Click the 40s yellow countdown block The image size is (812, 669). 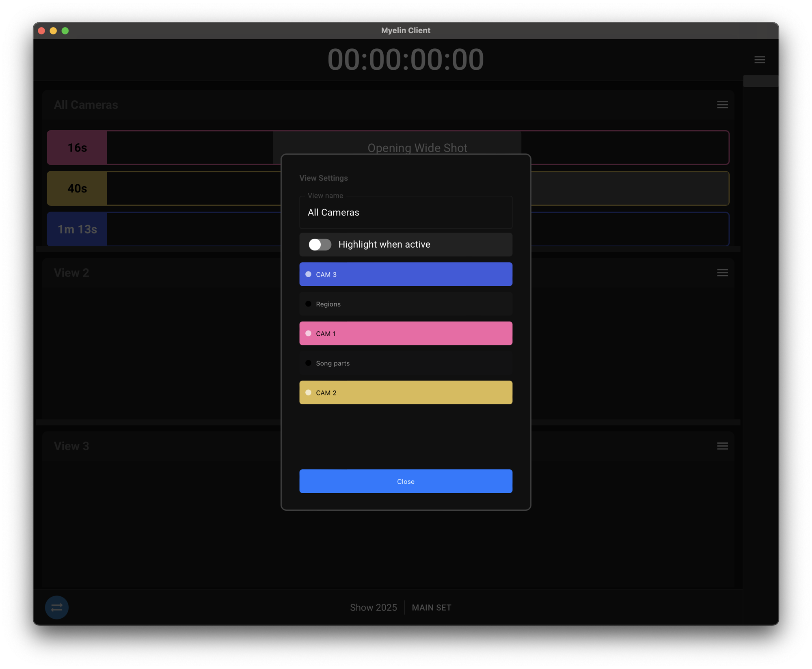(77, 188)
